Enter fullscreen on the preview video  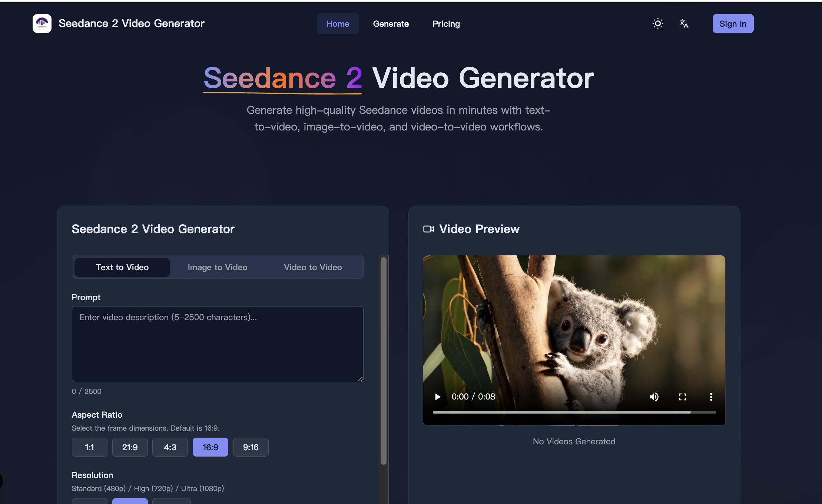[x=683, y=397]
